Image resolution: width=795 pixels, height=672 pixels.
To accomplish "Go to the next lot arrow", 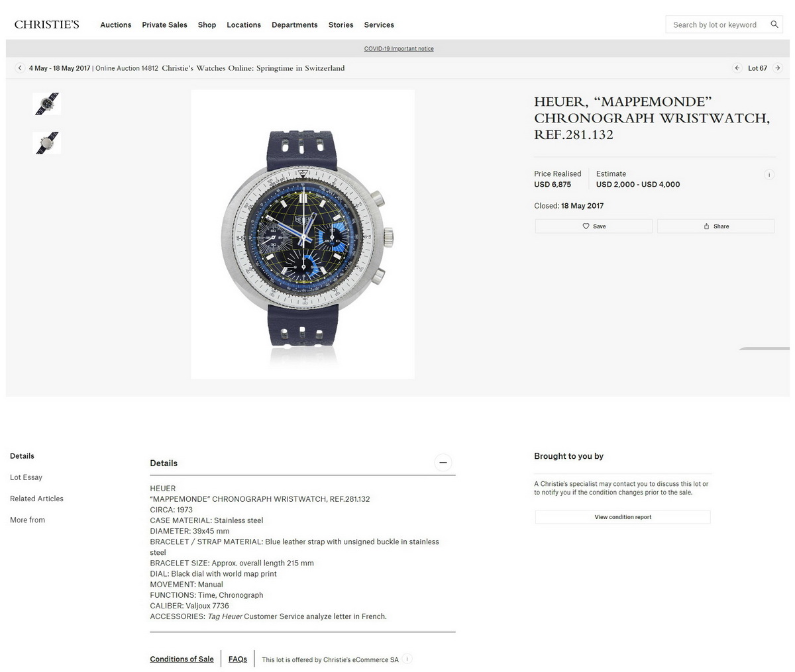I will tap(778, 68).
